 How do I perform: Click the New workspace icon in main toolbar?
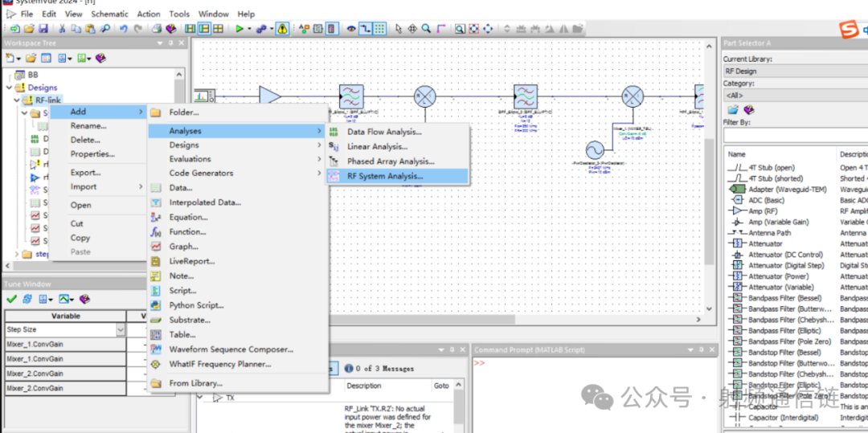(15, 29)
